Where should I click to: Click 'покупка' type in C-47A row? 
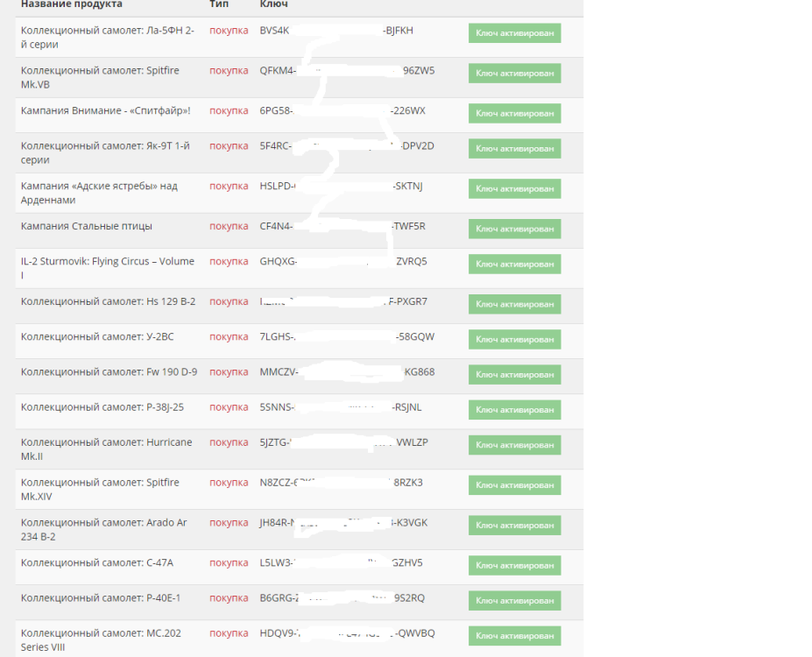click(x=229, y=562)
